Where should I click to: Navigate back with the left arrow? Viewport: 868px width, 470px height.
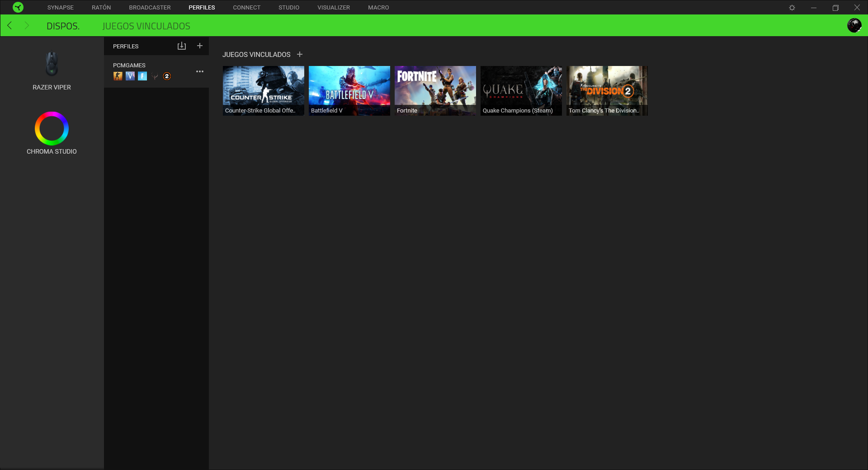coord(9,25)
